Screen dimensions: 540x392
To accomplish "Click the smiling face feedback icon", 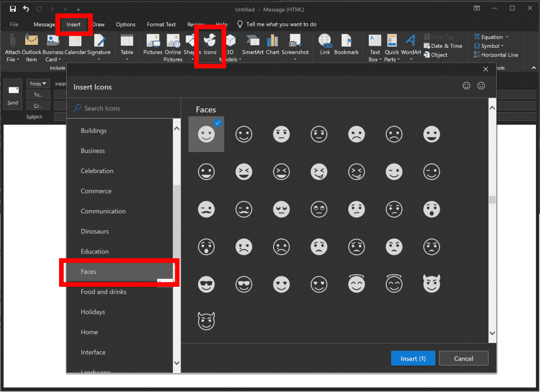I will 466,85.
